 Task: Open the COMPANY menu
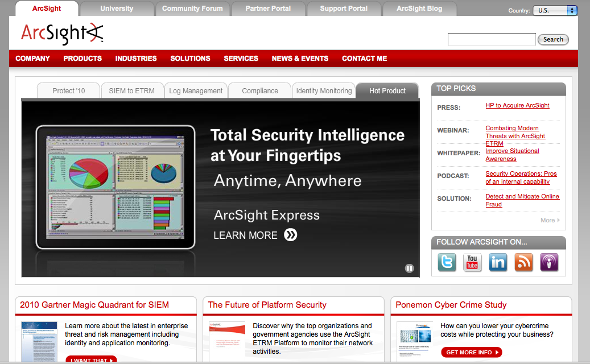coord(33,58)
